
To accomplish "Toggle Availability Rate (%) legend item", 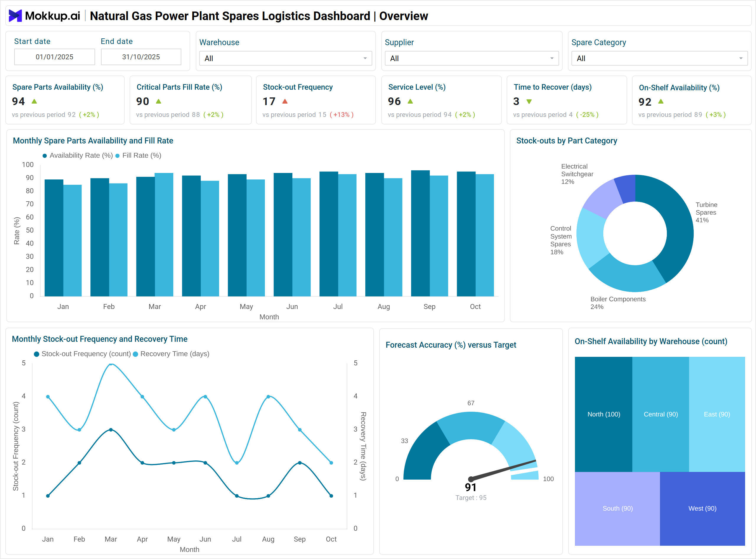I will click(x=78, y=155).
